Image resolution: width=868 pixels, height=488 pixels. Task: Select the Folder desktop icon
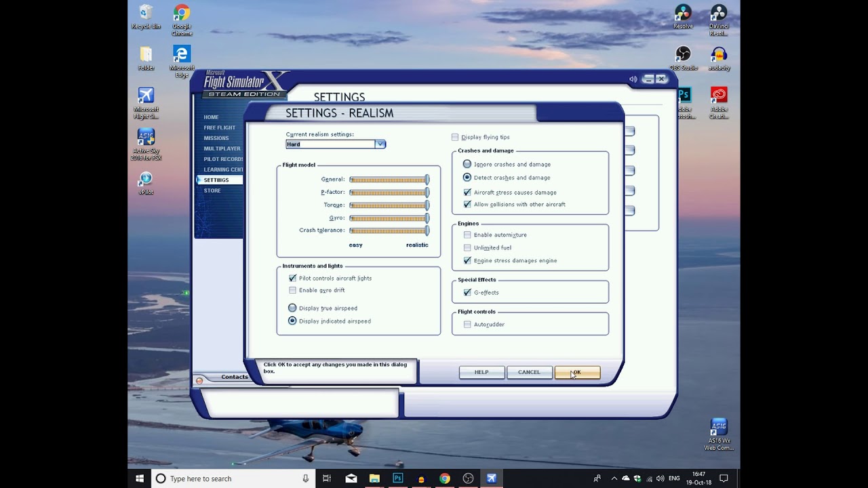146,58
